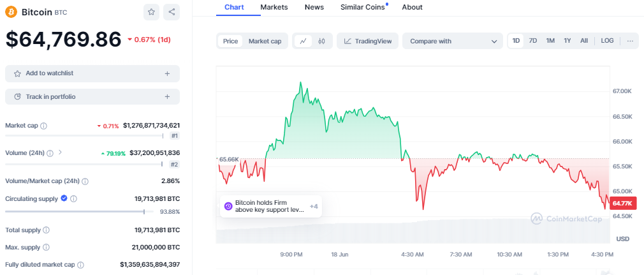
Task: Click the purple news history icon on chart
Action: 227,206
